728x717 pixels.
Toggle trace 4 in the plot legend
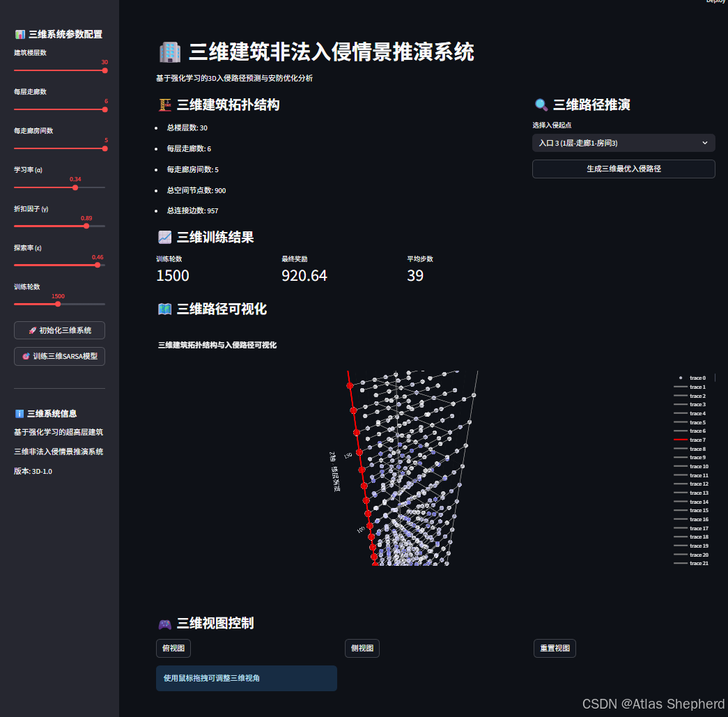pos(691,413)
